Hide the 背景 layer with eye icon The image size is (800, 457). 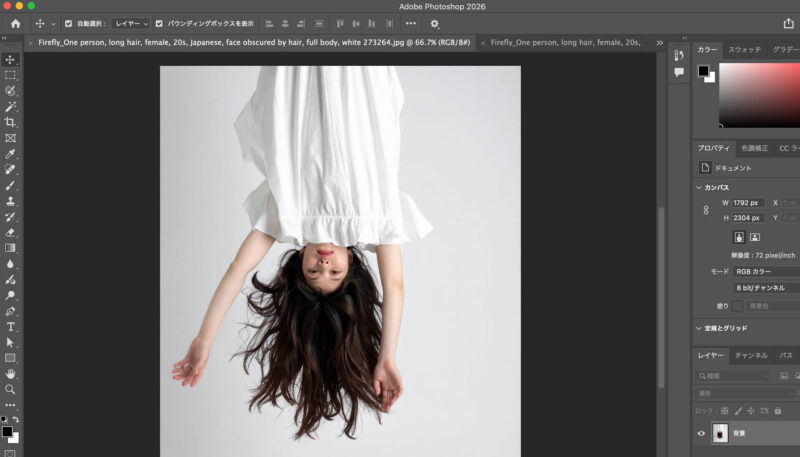(x=701, y=434)
